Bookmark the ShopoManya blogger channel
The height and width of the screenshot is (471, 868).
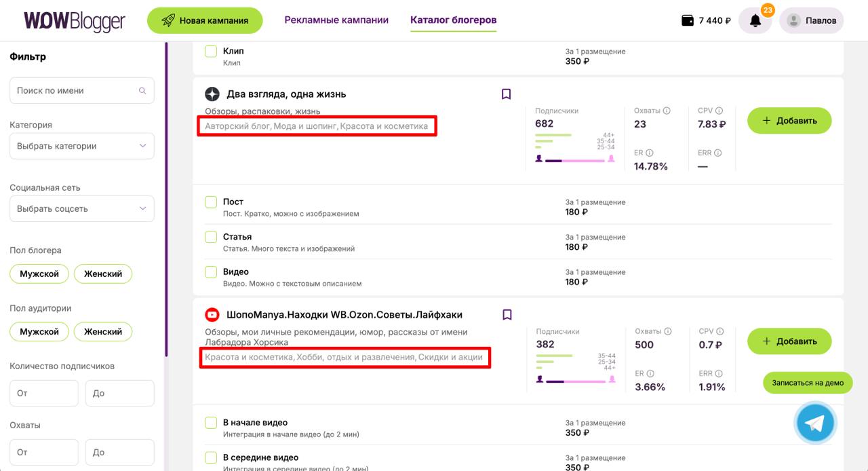click(x=506, y=315)
